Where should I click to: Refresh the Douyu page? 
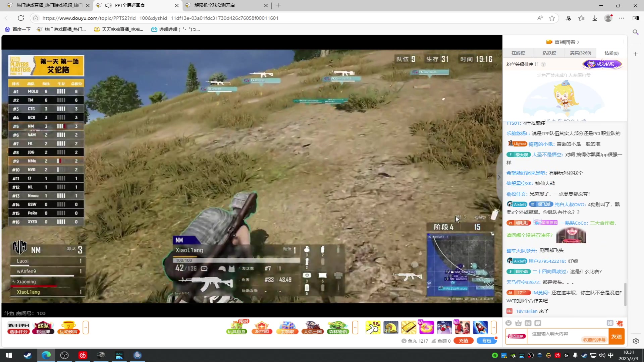pyautogui.click(x=21, y=18)
